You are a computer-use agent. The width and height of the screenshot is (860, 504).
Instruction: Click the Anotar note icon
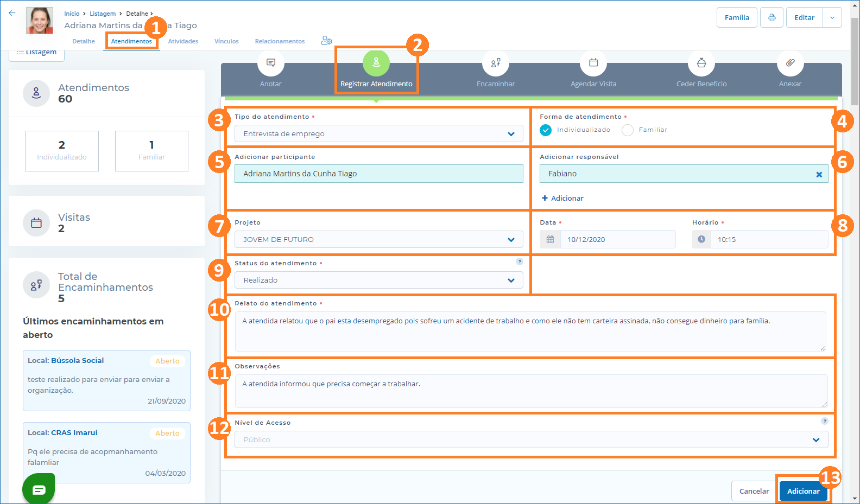click(x=270, y=63)
